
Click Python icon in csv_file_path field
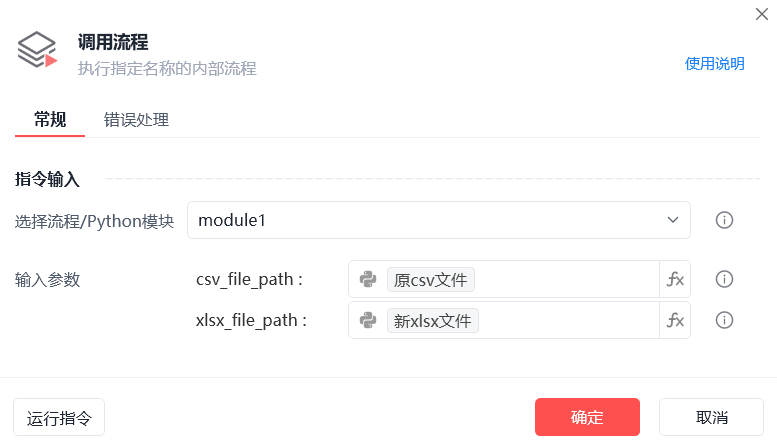368,279
